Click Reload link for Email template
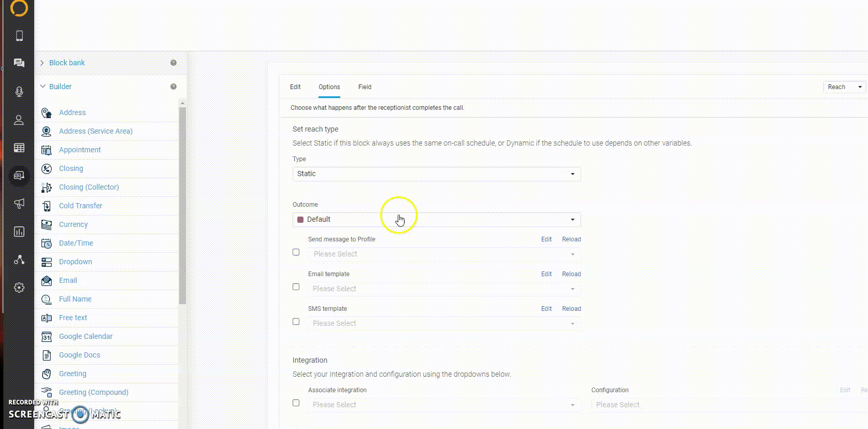This screenshot has height=429, width=868. (571, 274)
